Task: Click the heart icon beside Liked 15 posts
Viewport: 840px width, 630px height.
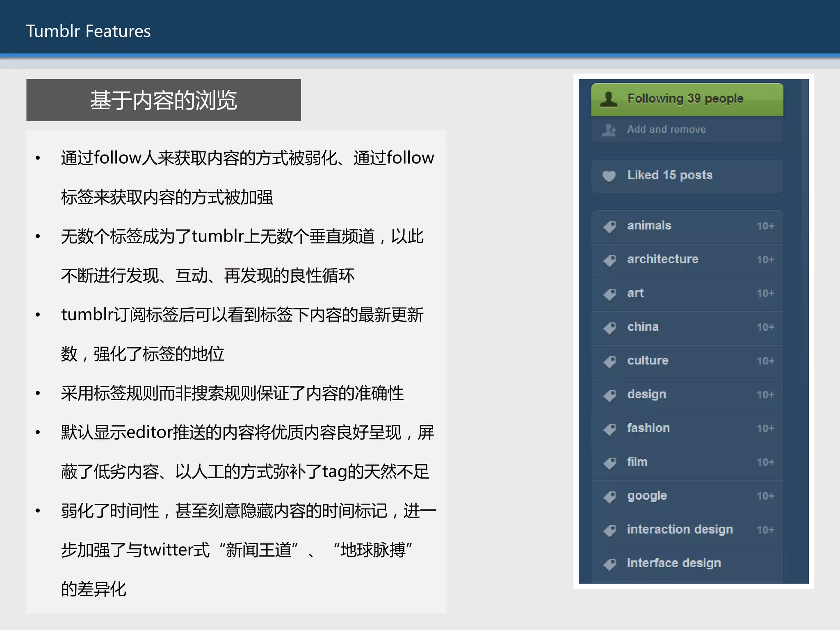Action: pos(609,176)
